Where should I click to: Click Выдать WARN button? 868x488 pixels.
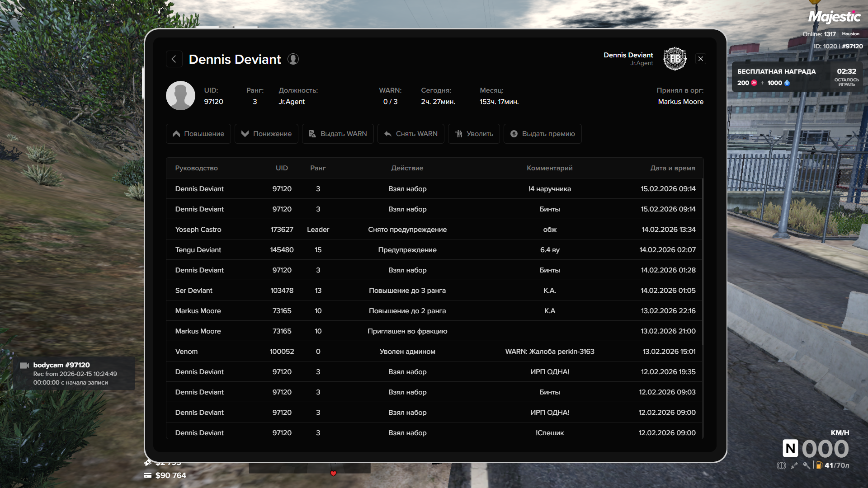[x=338, y=134]
